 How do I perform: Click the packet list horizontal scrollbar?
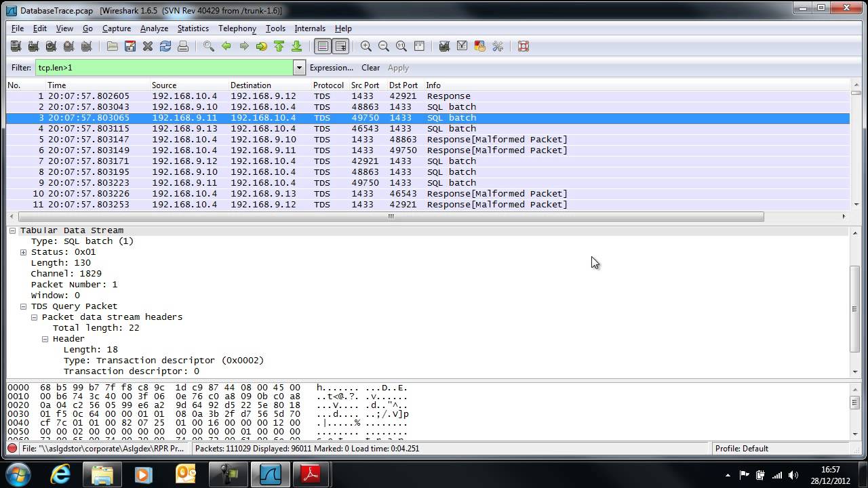tap(391, 216)
